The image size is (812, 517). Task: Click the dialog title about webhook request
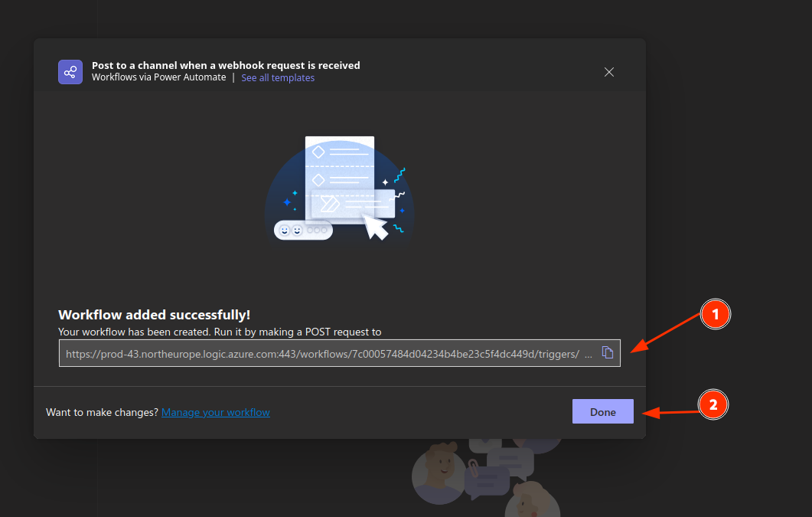tap(226, 65)
